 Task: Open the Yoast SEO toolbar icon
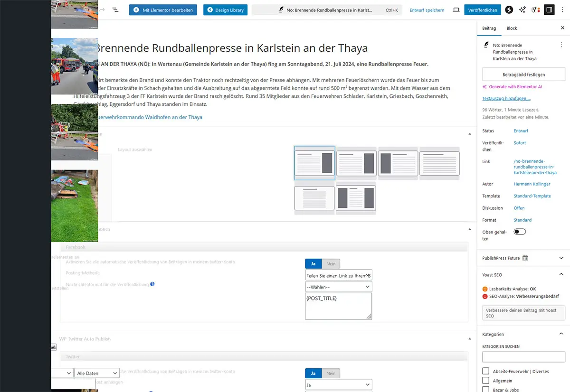[x=536, y=10]
